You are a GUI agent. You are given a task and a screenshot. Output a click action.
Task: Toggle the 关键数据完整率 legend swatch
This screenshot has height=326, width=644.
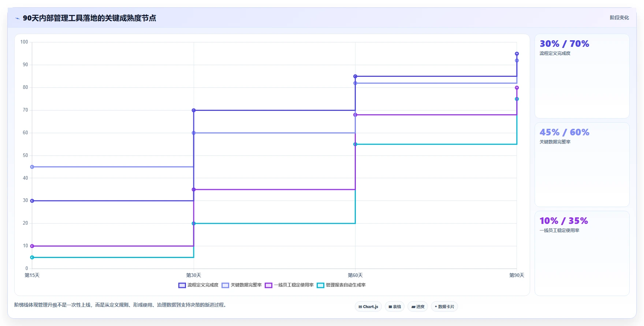225,285
